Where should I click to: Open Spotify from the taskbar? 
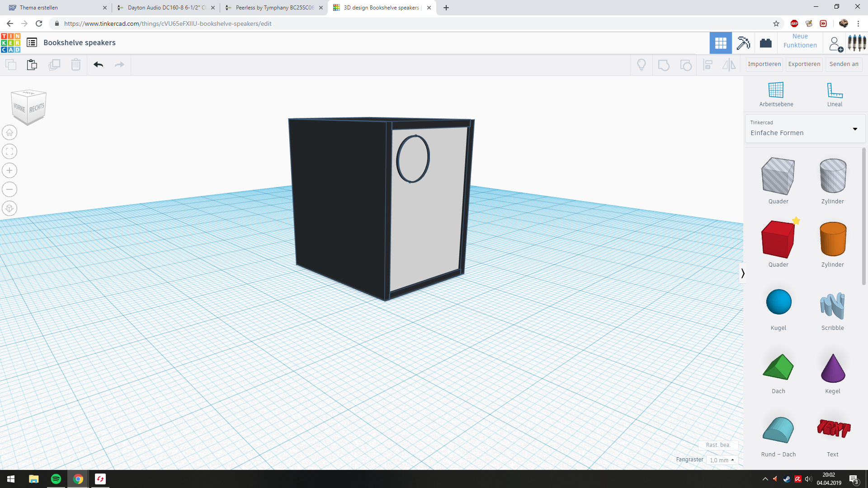click(56, 479)
